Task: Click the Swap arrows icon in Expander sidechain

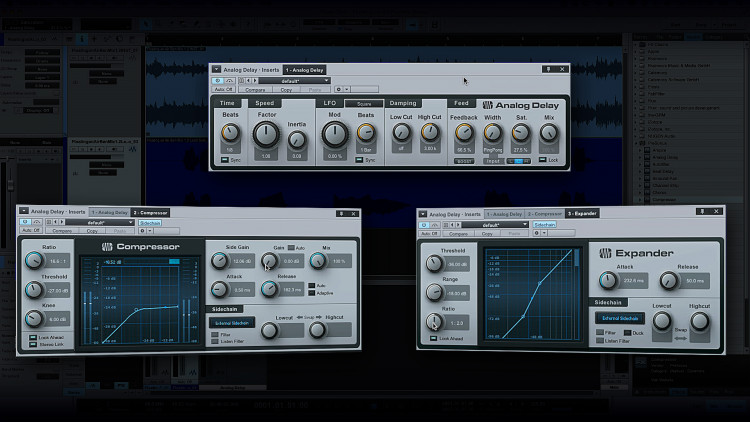Action: (681, 338)
